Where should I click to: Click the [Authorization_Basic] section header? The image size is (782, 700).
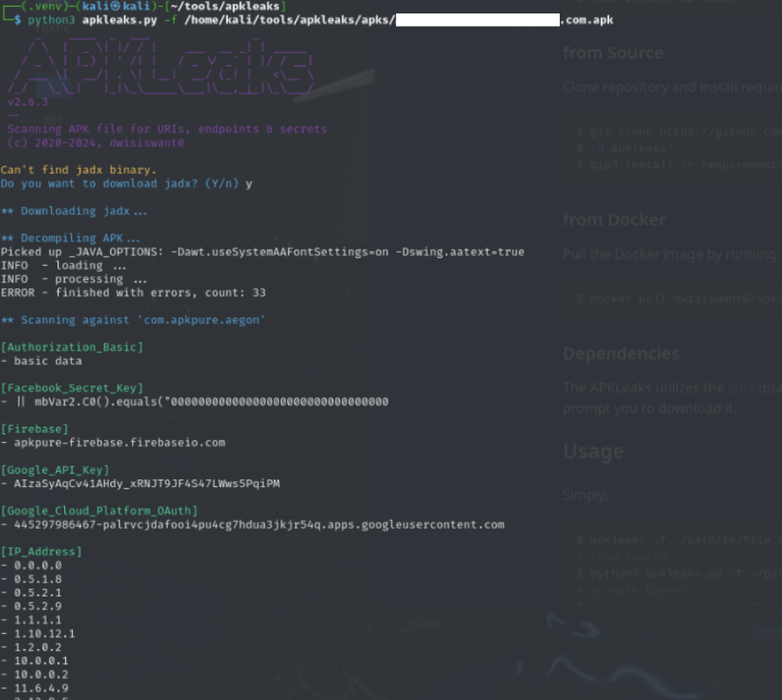click(x=72, y=347)
